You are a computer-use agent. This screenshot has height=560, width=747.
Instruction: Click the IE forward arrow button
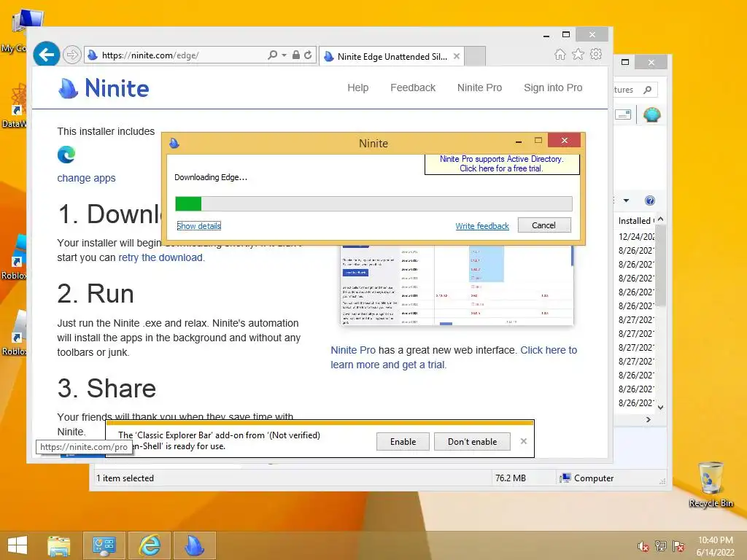click(x=72, y=55)
